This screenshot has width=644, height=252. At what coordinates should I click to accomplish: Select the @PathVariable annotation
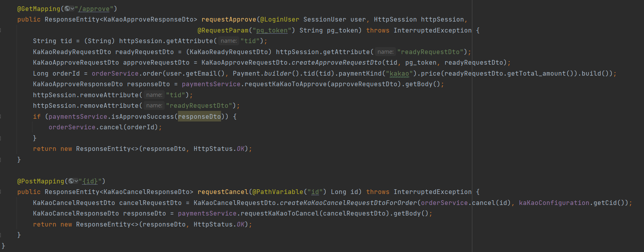[x=278, y=192]
